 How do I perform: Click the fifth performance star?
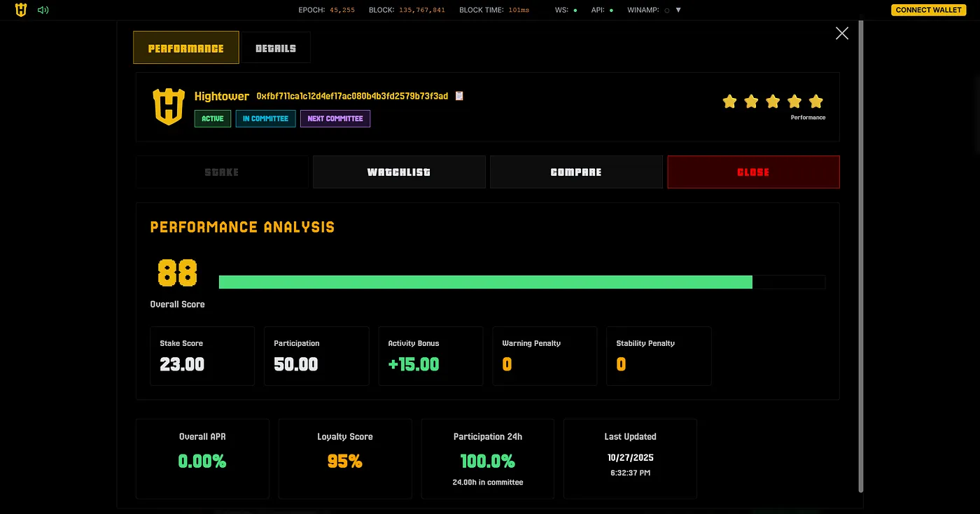[815, 102]
